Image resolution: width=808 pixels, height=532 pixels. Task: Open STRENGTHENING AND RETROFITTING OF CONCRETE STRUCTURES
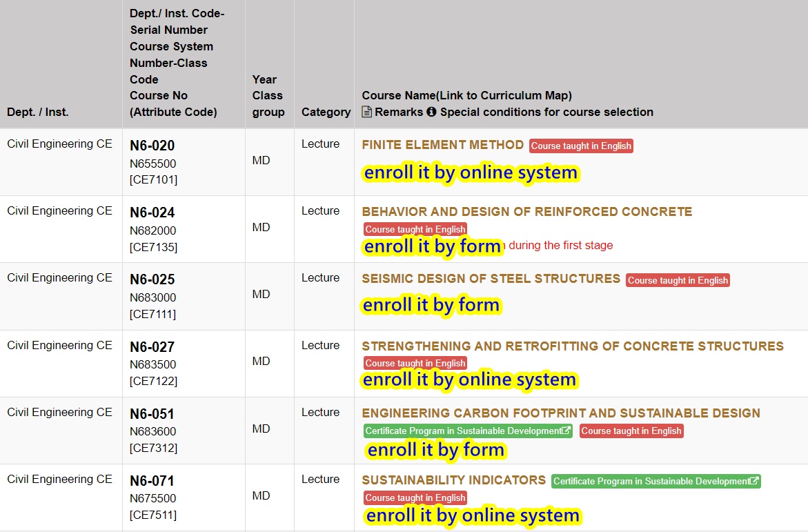click(572, 346)
